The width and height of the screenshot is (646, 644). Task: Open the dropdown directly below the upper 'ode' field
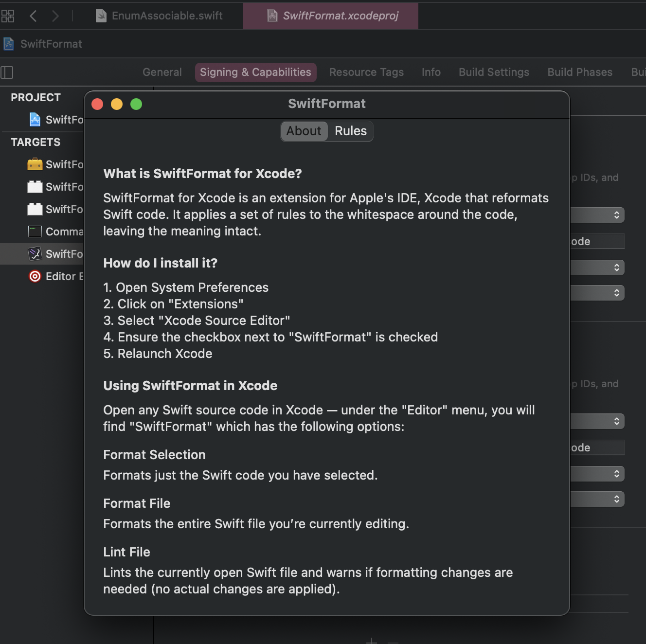[597, 268]
